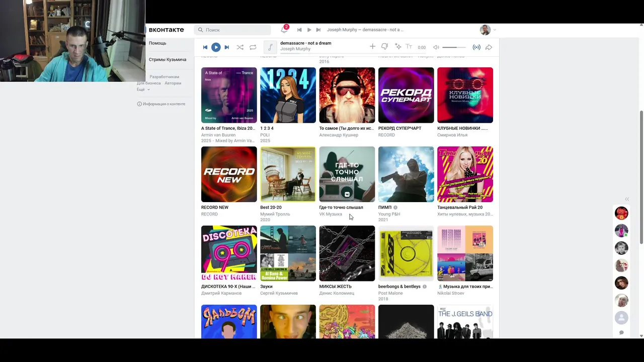The height and width of the screenshot is (362, 644).
Task: Open the ВКонтакте logo home link
Action: [166, 30]
